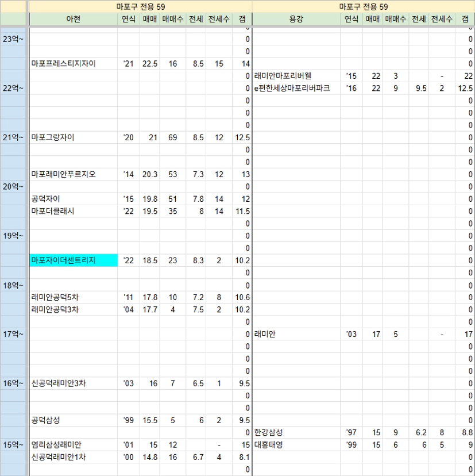Select the 공덕자이 cell
This screenshot has width=475, height=476.
point(74,199)
